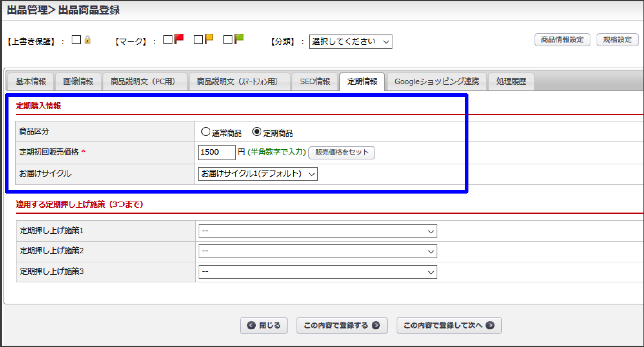This screenshot has width=644, height=347.
Task: Click the 商品情報設定 button
Action: coord(562,40)
